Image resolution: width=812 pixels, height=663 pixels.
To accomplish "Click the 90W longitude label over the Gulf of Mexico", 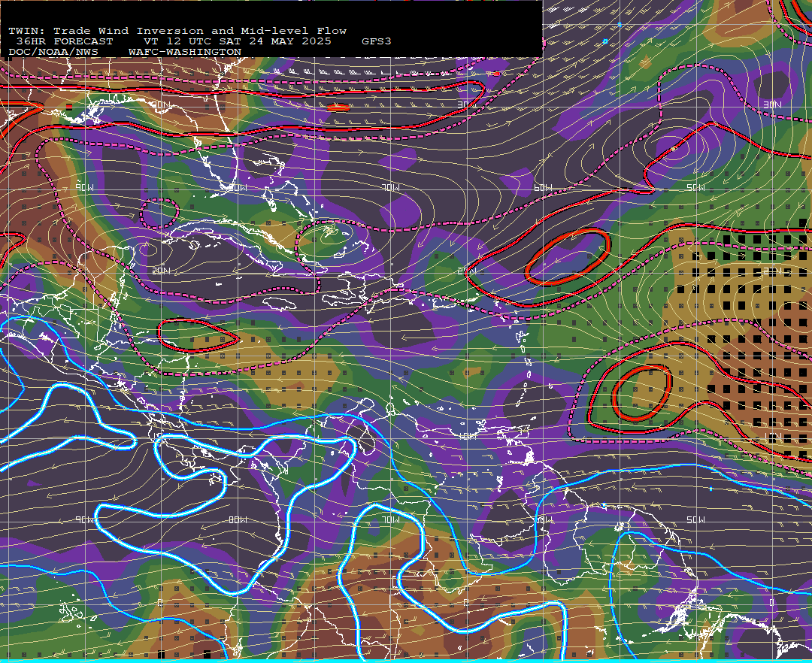I will pyautogui.click(x=84, y=188).
